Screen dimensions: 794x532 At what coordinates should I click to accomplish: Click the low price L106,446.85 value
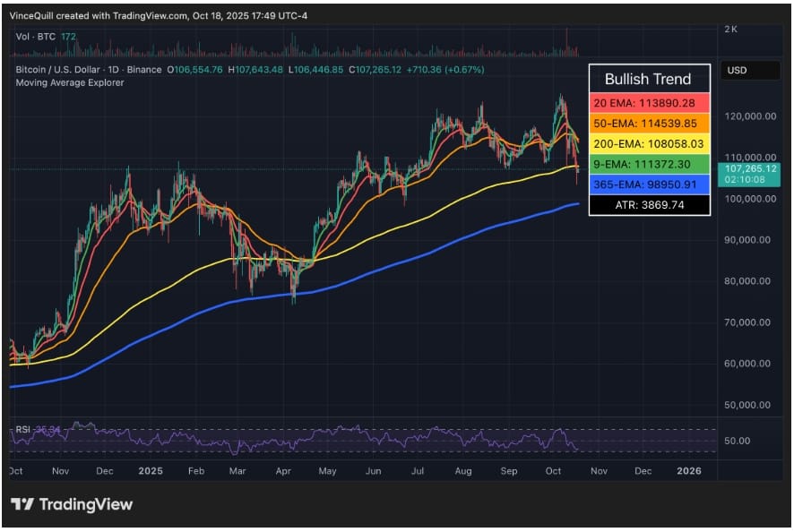click(316, 69)
